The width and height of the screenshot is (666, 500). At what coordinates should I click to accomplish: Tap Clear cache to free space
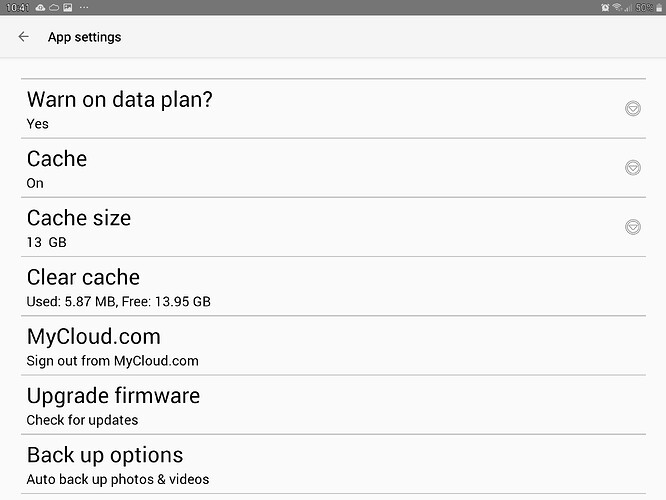click(x=300, y=286)
